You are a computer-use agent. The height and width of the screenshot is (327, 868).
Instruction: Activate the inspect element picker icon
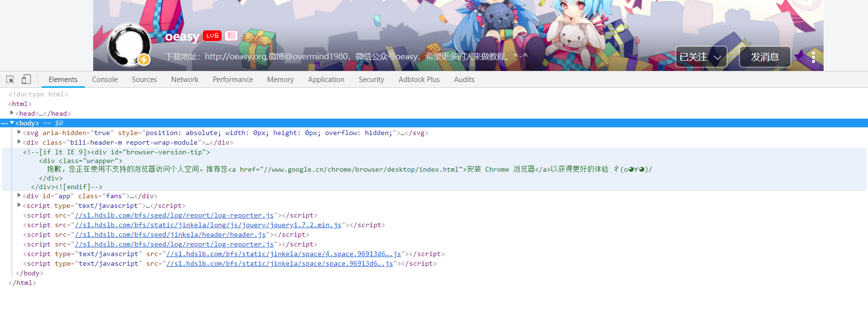(10, 80)
